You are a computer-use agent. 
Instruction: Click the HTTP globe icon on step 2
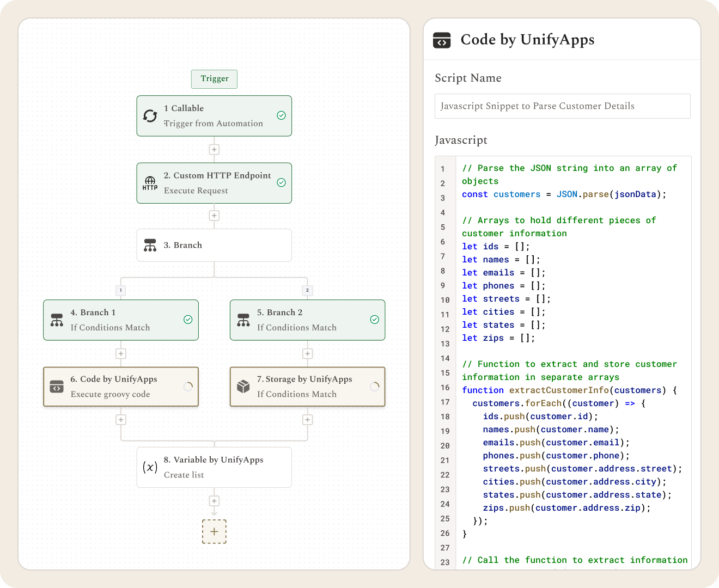tap(150, 183)
